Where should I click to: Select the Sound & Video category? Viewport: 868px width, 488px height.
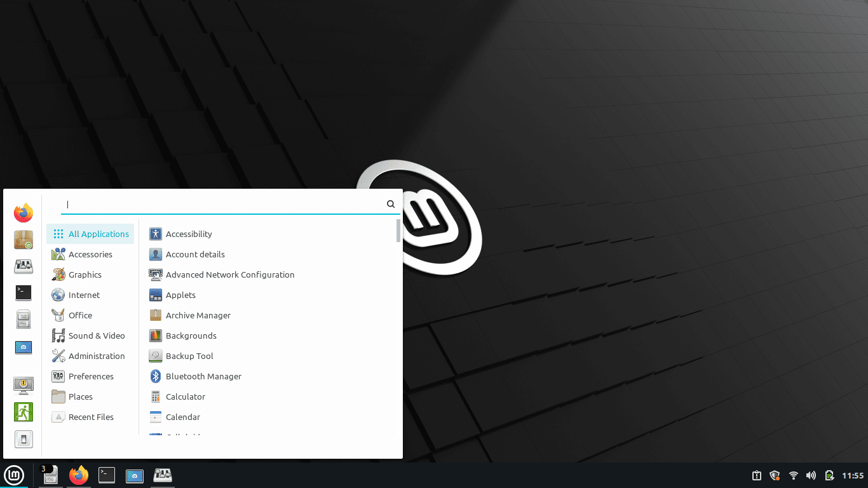click(x=97, y=335)
